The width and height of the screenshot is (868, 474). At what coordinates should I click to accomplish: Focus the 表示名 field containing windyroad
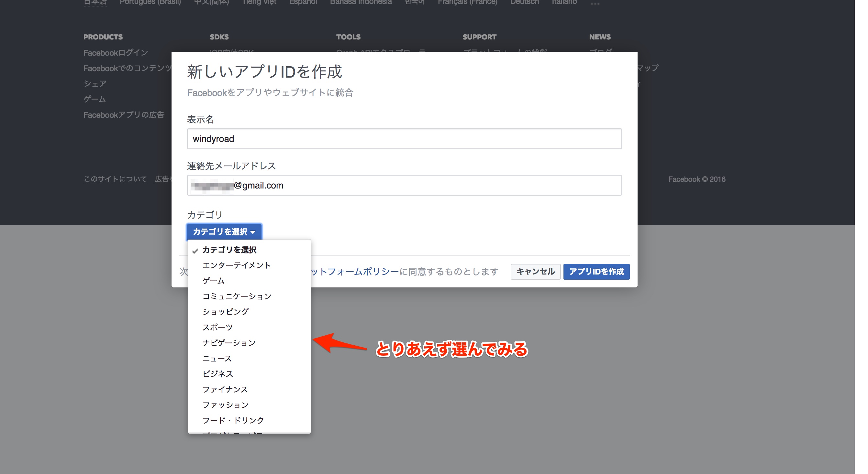[404, 139]
